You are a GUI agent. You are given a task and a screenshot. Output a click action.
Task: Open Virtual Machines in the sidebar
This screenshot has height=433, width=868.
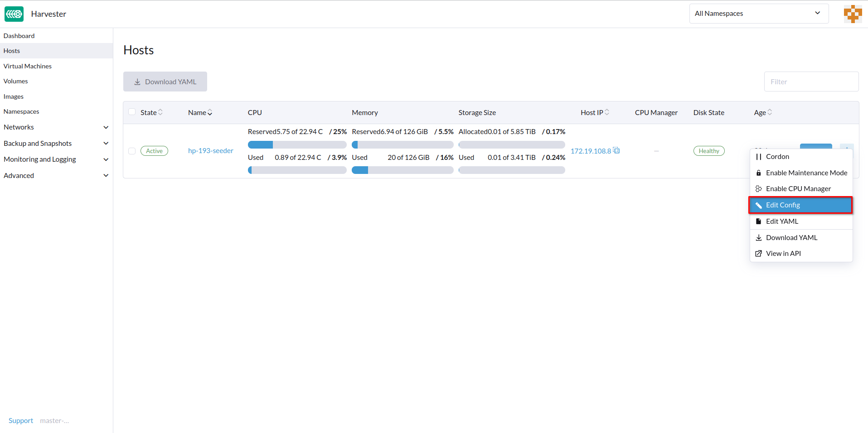(x=27, y=66)
